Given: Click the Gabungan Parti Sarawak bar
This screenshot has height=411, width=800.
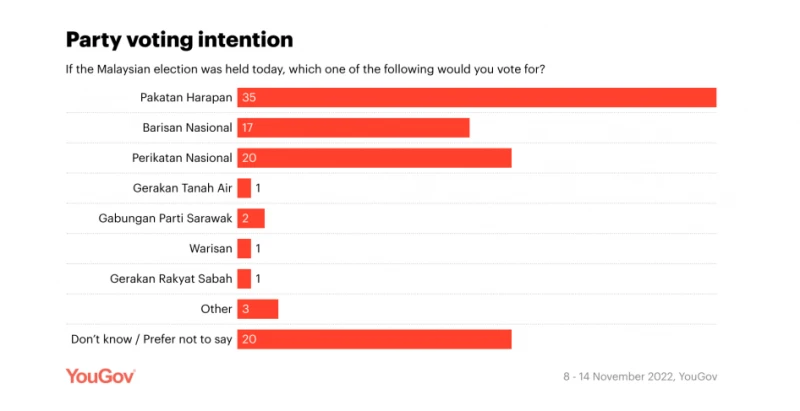Looking at the screenshot, I should 250,218.
